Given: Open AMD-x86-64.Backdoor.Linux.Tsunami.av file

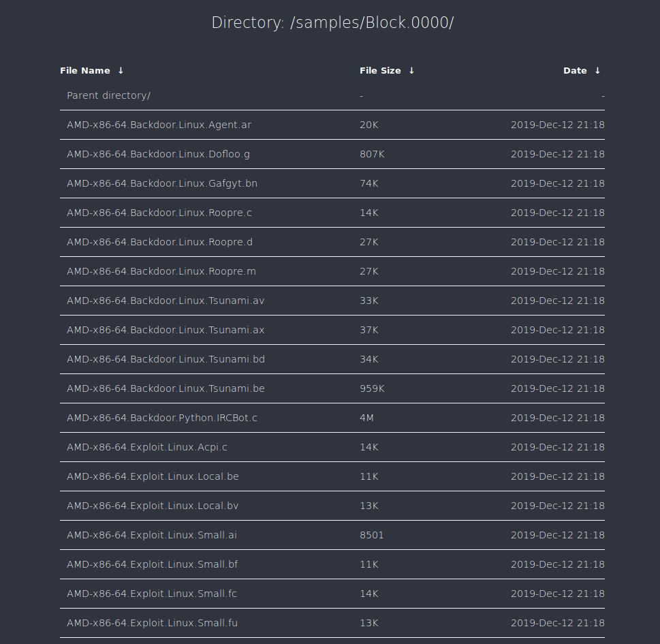Looking at the screenshot, I should coord(166,301).
